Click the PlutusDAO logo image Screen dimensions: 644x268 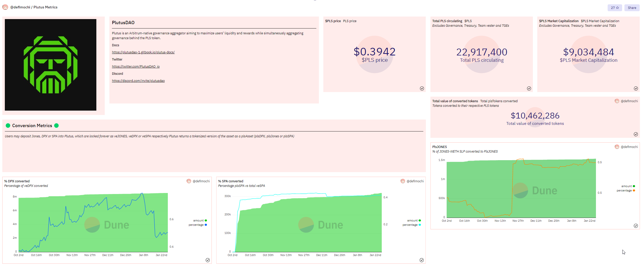51,65
